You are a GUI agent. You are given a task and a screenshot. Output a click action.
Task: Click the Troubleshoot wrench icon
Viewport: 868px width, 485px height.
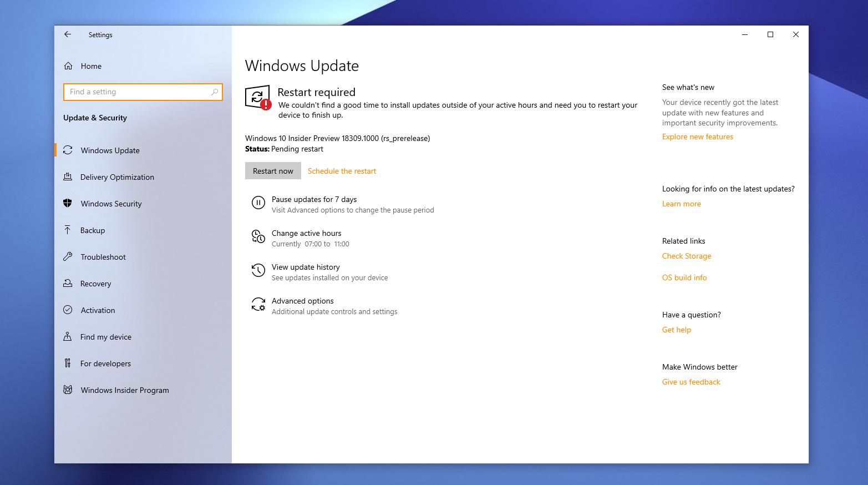pyautogui.click(x=68, y=257)
